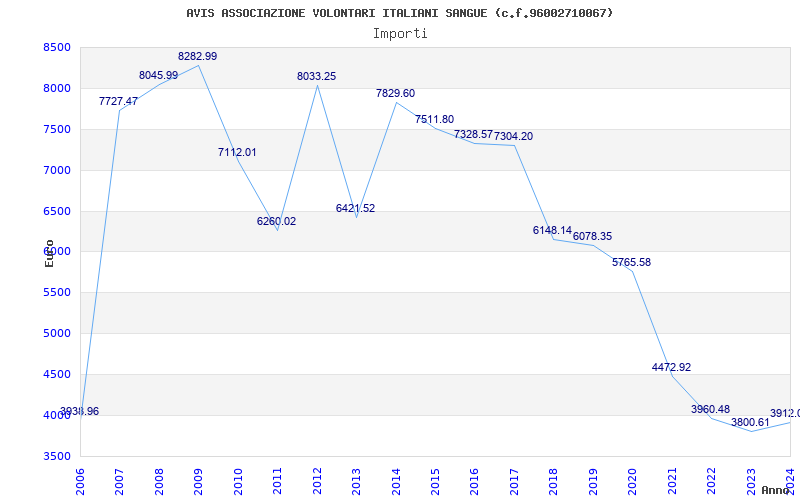
Task: Click the x-axis year 2016
Action: [474, 482]
